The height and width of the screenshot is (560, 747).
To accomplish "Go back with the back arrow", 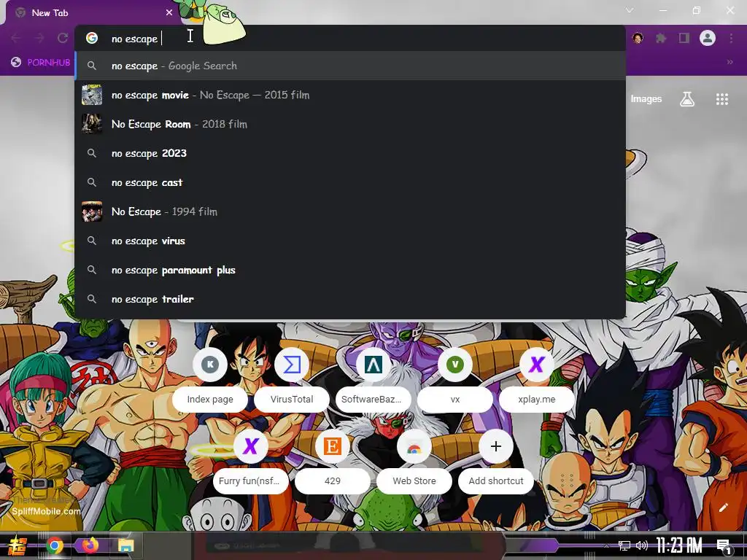I will pos(16,38).
